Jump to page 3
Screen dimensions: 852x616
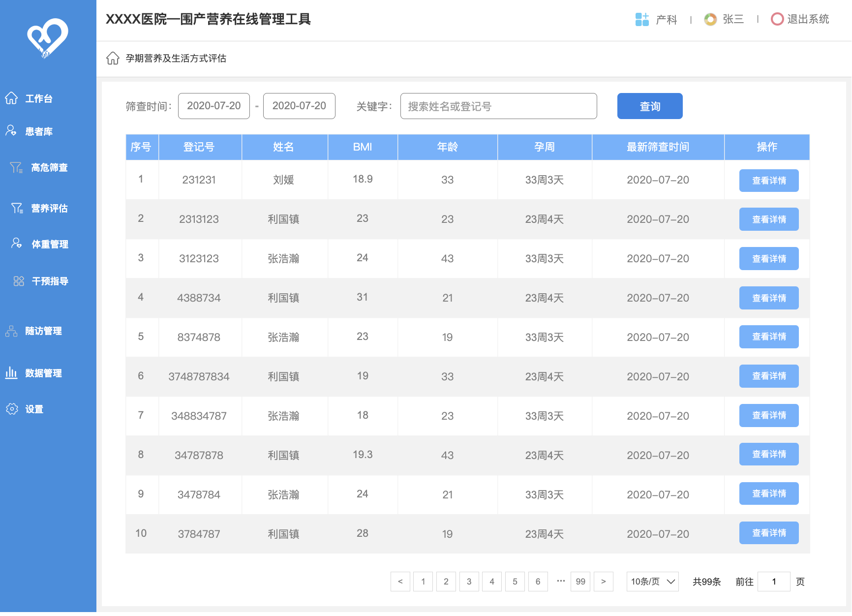[x=469, y=582]
